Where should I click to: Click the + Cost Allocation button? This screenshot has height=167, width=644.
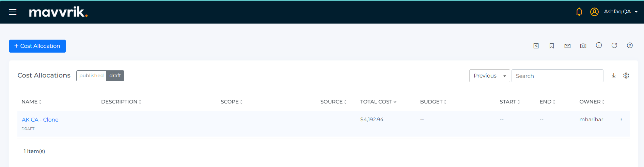(37, 46)
